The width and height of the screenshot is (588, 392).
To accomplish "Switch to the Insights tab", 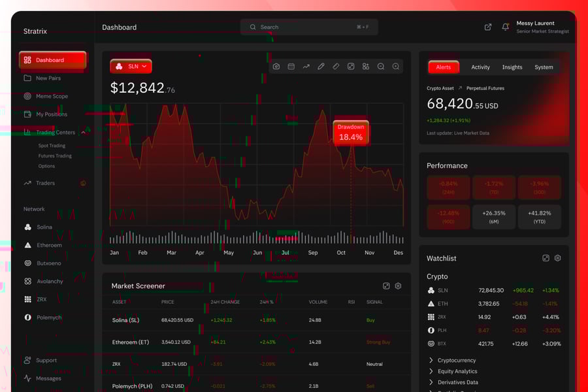I will click(512, 67).
